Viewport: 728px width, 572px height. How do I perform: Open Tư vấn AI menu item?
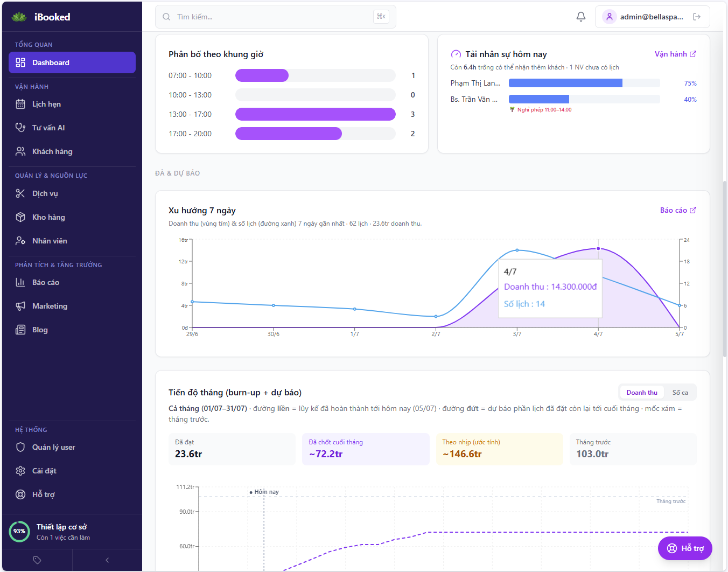(72, 128)
